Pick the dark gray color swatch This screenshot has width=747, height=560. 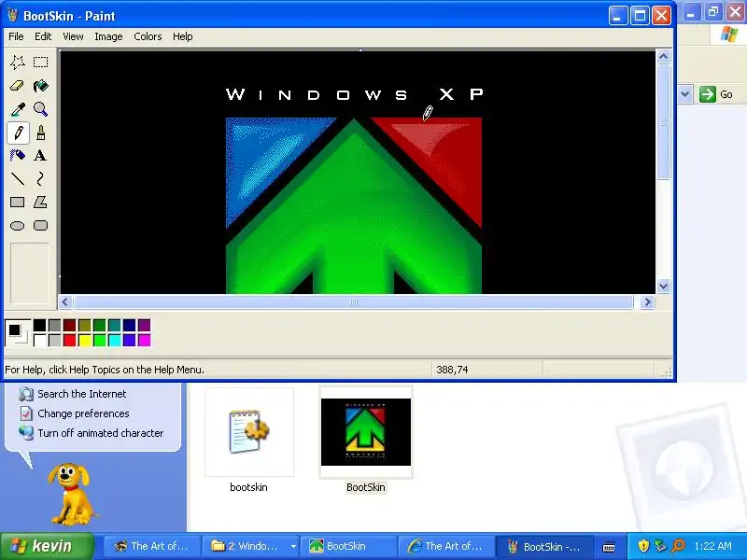coord(55,325)
